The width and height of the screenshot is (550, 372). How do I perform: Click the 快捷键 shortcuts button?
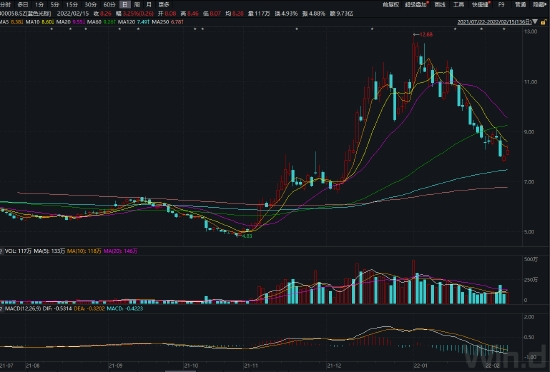pyautogui.click(x=481, y=5)
